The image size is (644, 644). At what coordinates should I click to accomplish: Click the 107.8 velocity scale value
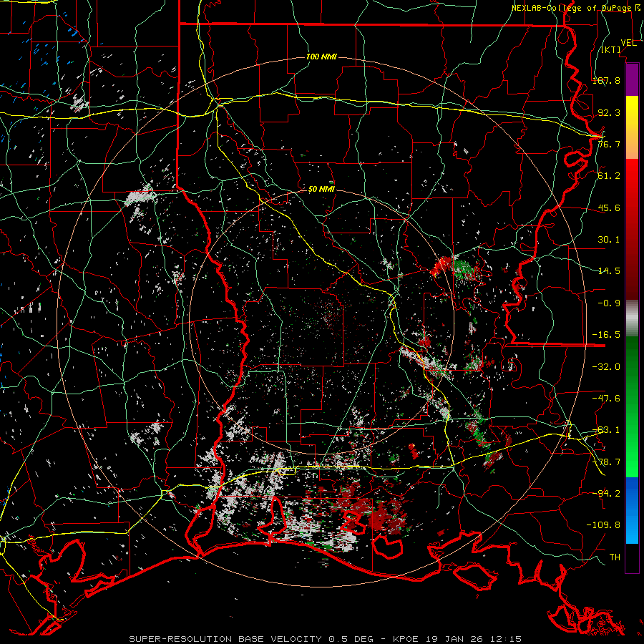[607, 80]
